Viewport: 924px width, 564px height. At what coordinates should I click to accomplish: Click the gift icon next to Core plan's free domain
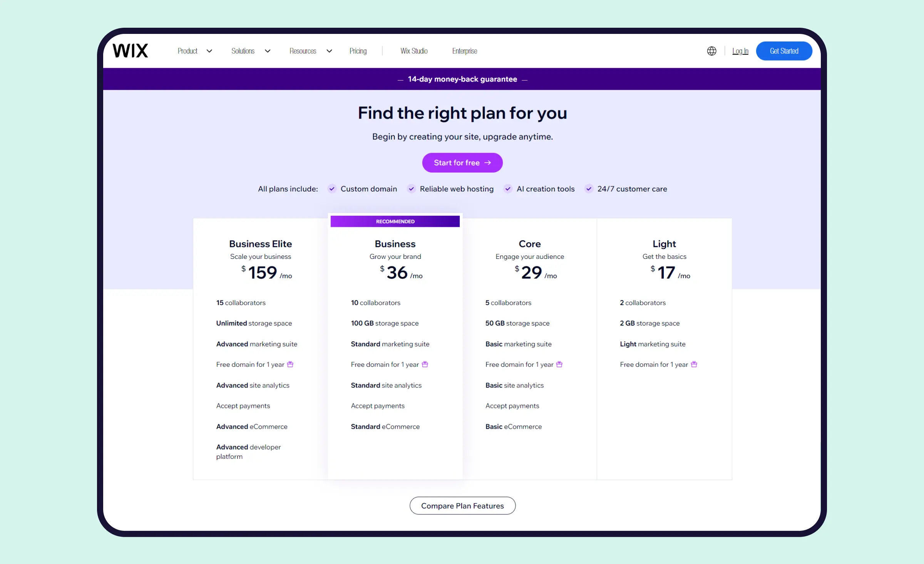point(559,364)
